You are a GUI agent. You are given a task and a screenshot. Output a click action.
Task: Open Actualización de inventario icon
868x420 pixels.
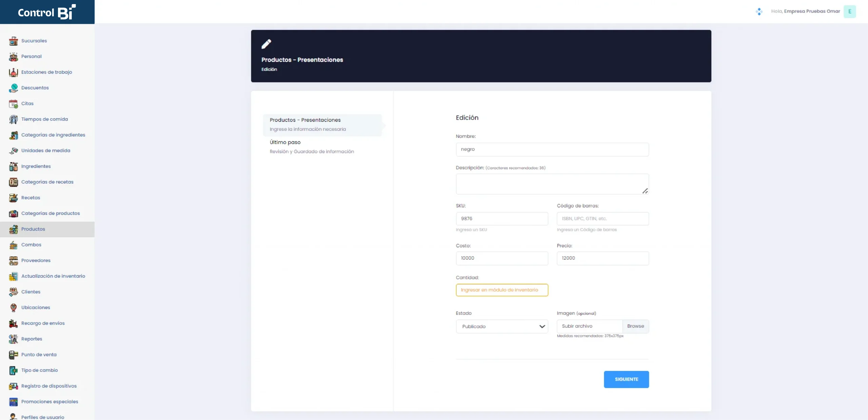(x=13, y=277)
